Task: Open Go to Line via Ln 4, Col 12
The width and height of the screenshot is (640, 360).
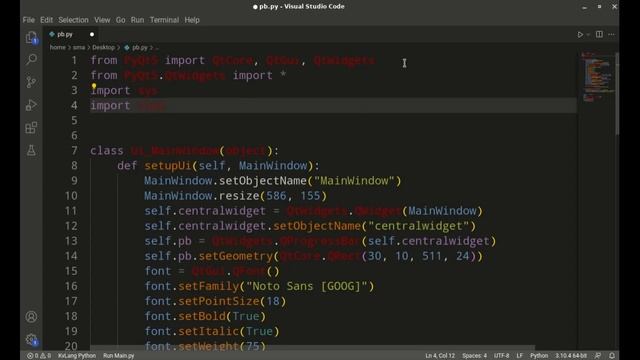Action: click(440, 356)
